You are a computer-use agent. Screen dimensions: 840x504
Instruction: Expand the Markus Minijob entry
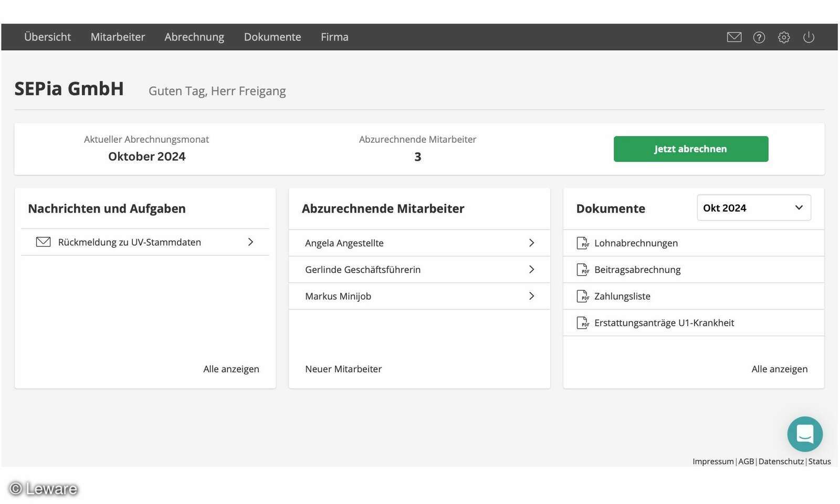point(532,296)
